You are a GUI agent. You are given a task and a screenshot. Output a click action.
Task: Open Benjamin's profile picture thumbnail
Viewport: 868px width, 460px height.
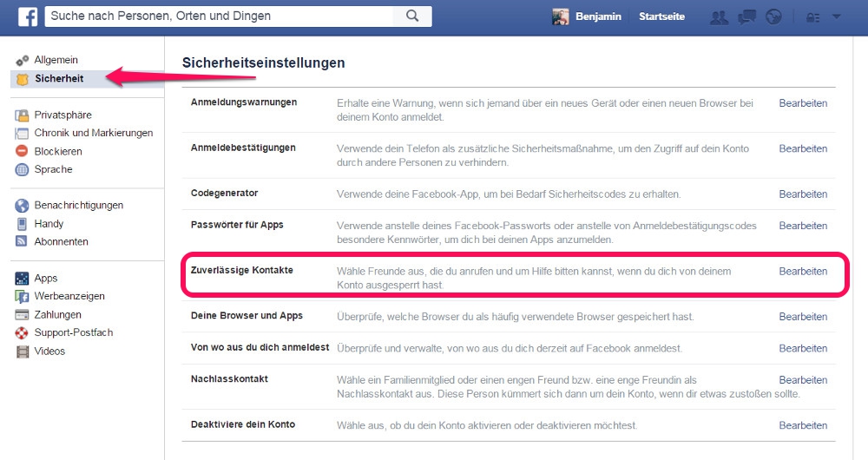click(x=560, y=16)
